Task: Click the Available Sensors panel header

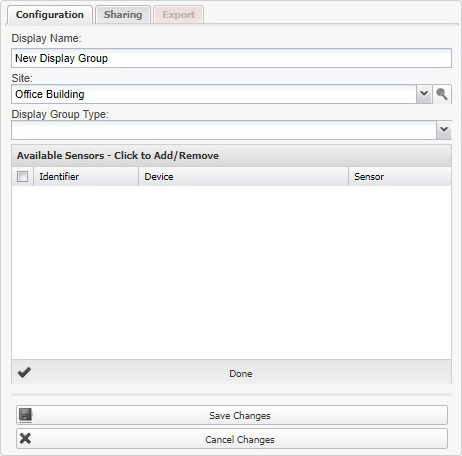Action: tap(231, 156)
